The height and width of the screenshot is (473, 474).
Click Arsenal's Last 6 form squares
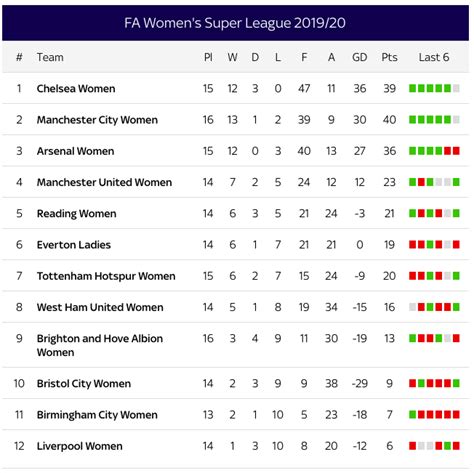tap(434, 151)
